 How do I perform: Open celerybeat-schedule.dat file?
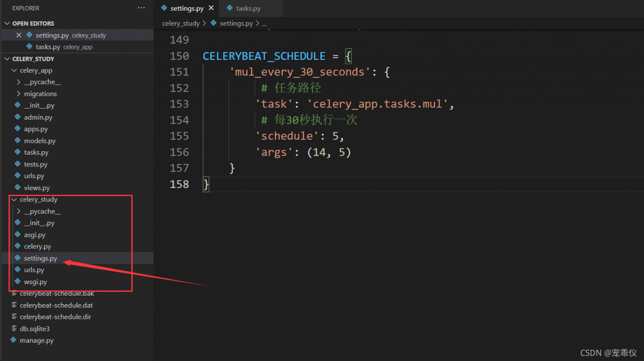[x=76, y=305]
